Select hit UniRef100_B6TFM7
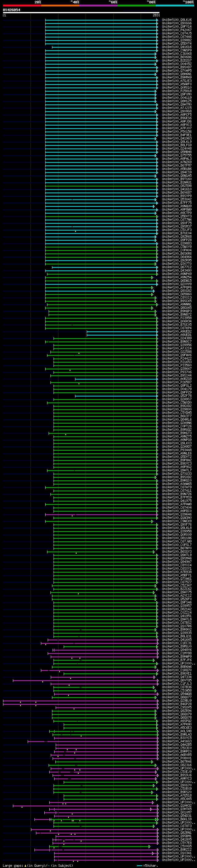The width and height of the screenshot is (197, 868). tap(177, 165)
